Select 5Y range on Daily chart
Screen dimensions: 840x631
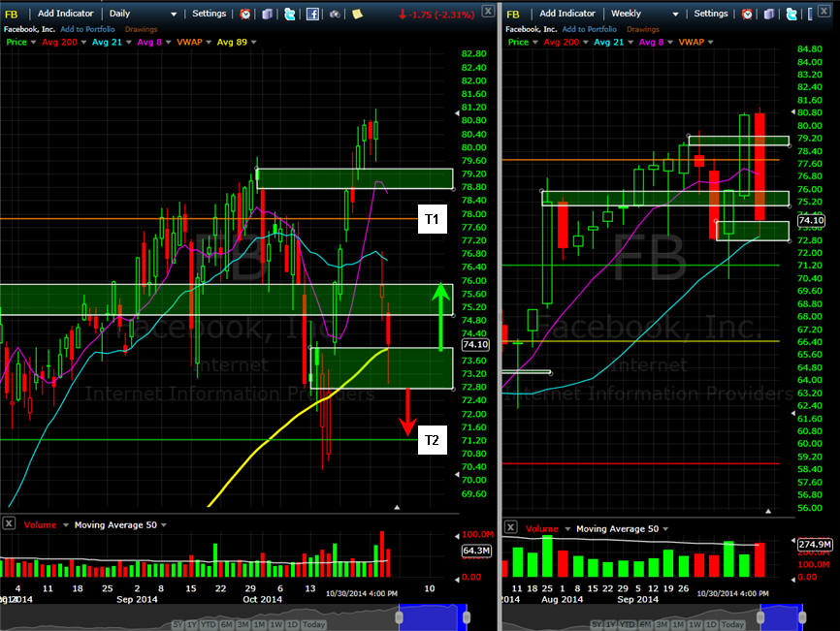tap(178, 624)
